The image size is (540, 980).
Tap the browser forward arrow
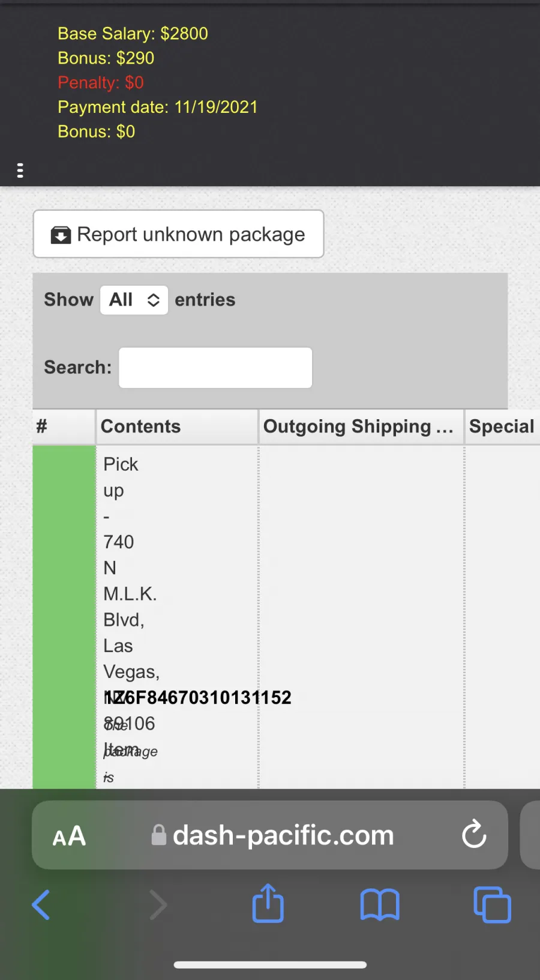[158, 905]
